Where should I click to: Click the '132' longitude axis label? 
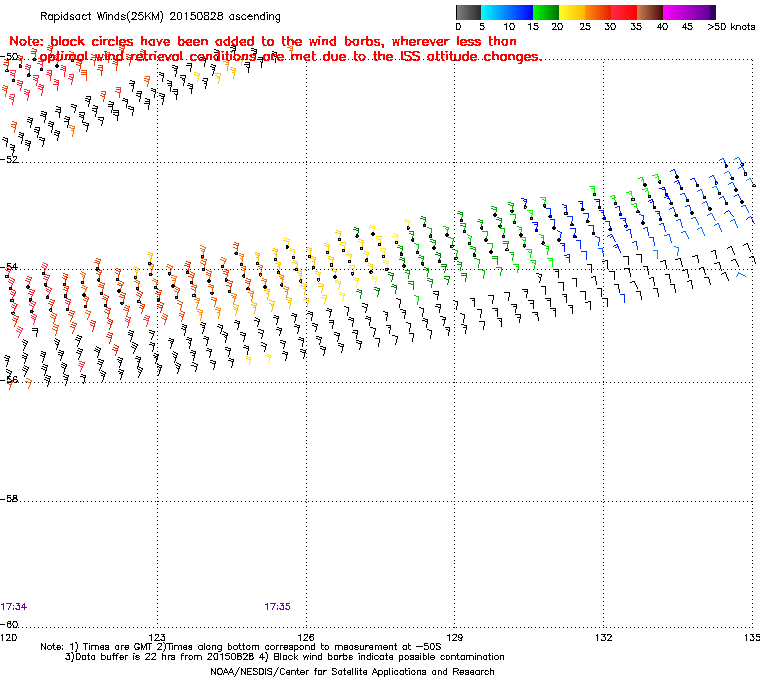[x=603, y=637]
